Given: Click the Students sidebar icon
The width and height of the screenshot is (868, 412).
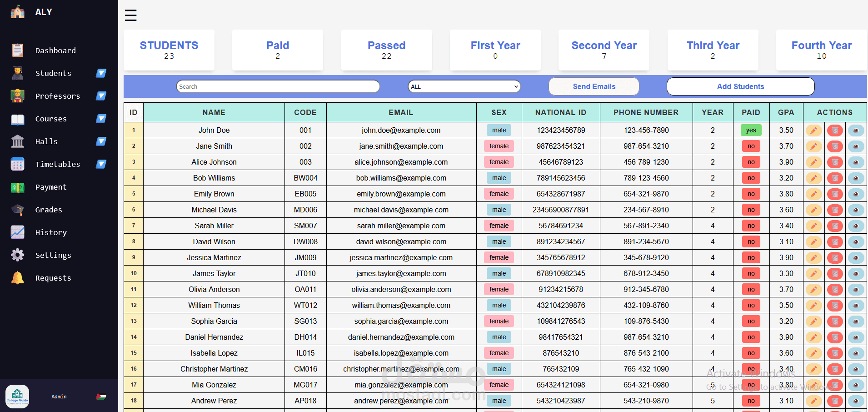Looking at the screenshot, I should (x=18, y=73).
